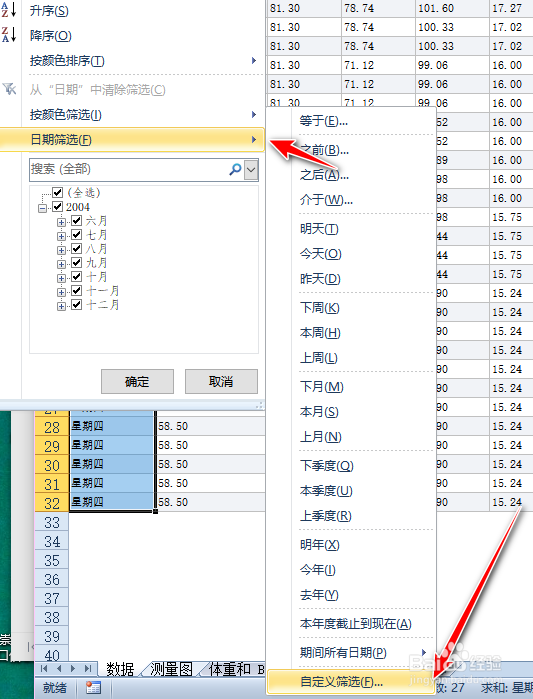Uncheck the 十一月 checkbox
Viewport: 533px width, 699px height.
point(77,291)
